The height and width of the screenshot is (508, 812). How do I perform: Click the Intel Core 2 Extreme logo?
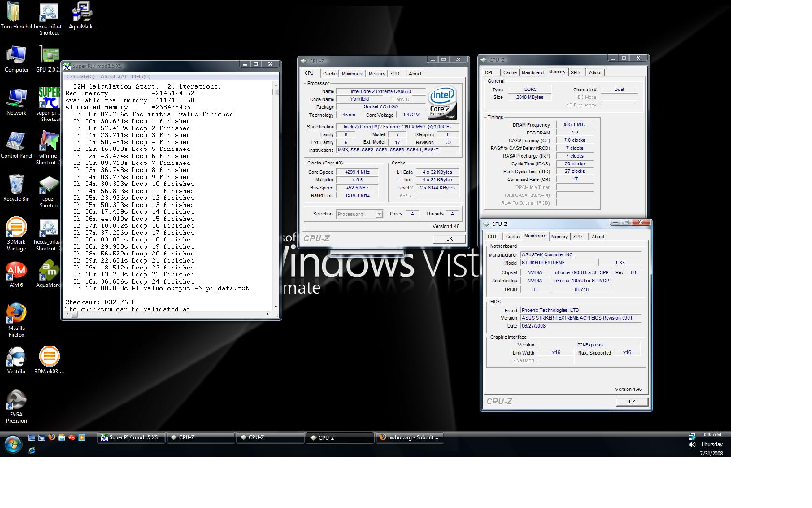(442, 103)
